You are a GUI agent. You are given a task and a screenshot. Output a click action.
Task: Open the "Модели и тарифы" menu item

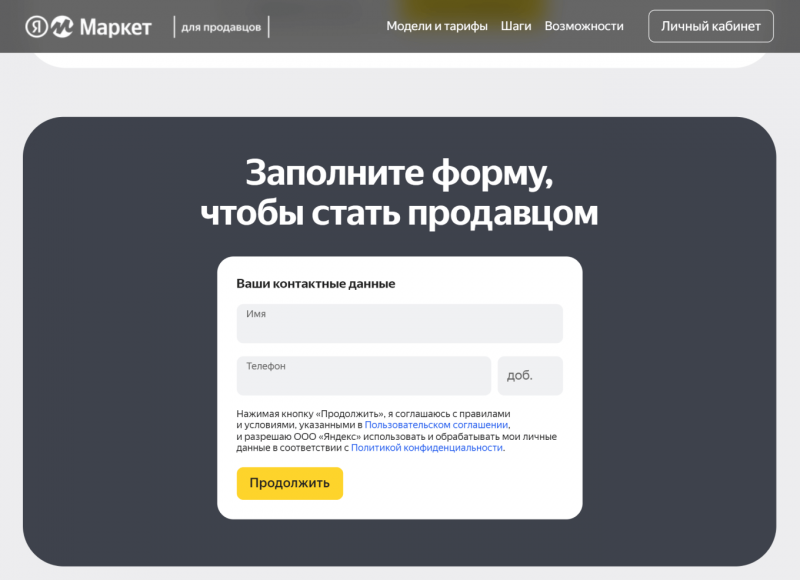coord(437,26)
